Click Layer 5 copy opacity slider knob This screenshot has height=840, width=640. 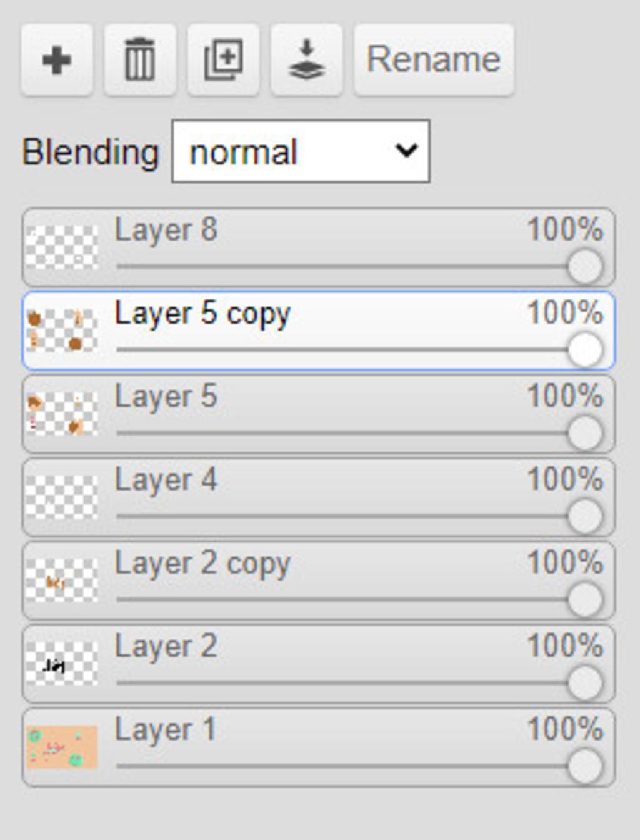[585, 350]
